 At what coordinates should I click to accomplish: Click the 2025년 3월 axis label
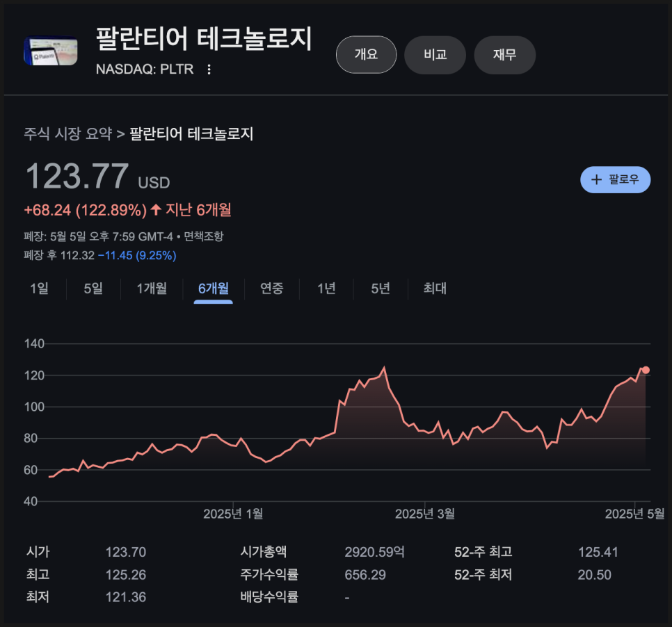pos(425,514)
